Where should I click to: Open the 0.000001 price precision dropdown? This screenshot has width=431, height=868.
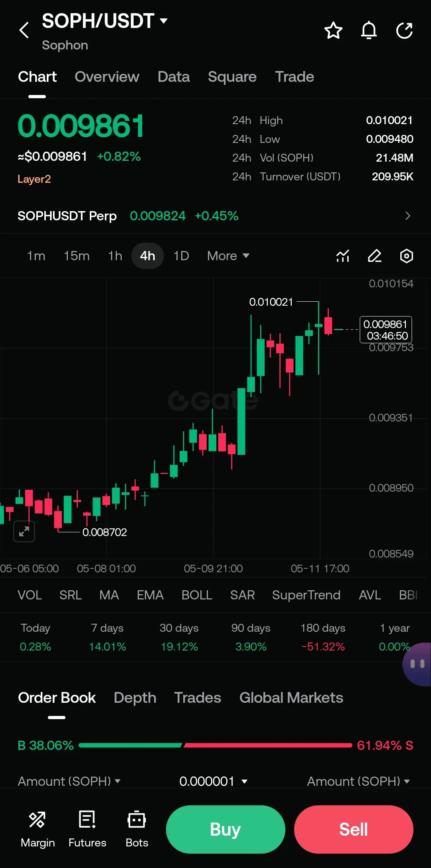point(214,781)
